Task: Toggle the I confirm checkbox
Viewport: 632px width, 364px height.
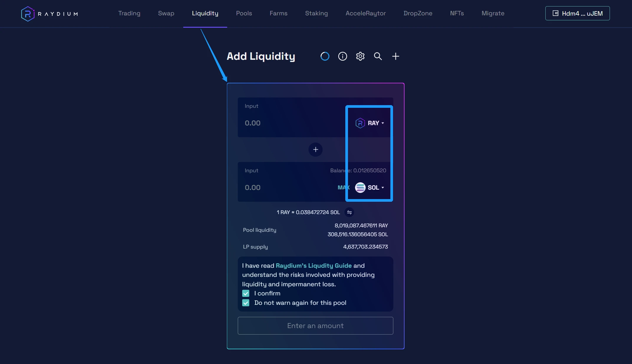Action: click(245, 293)
